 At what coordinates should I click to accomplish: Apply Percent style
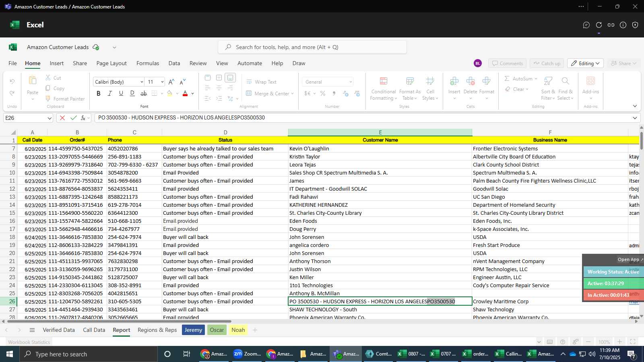[x=323, y=93]
